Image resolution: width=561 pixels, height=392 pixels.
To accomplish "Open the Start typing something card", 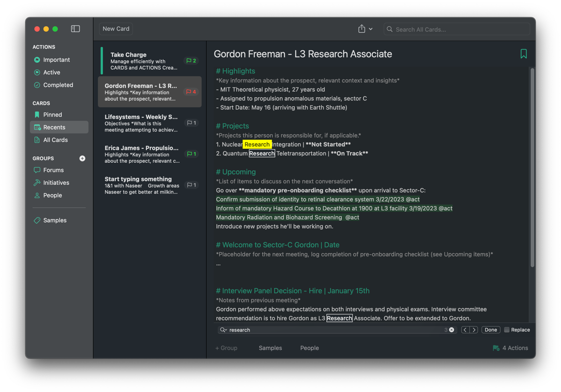I will tap(150, 185).
